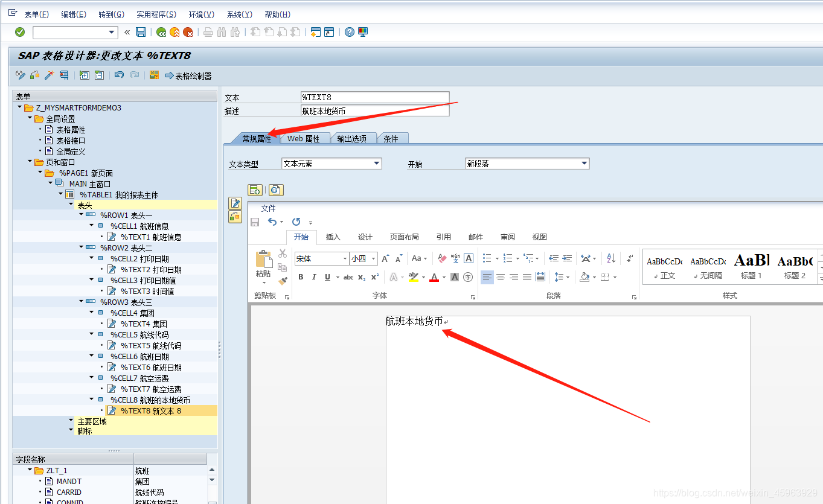This screenshot has height=504, width=823.
Task: Toggle character shading A icon
Action: pos(455,277)
